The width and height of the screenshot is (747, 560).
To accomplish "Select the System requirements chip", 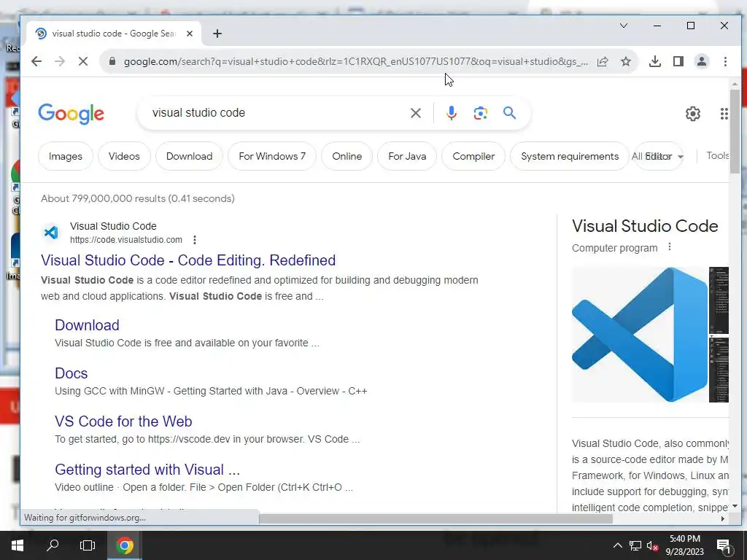I will click(x=569, y=156).
